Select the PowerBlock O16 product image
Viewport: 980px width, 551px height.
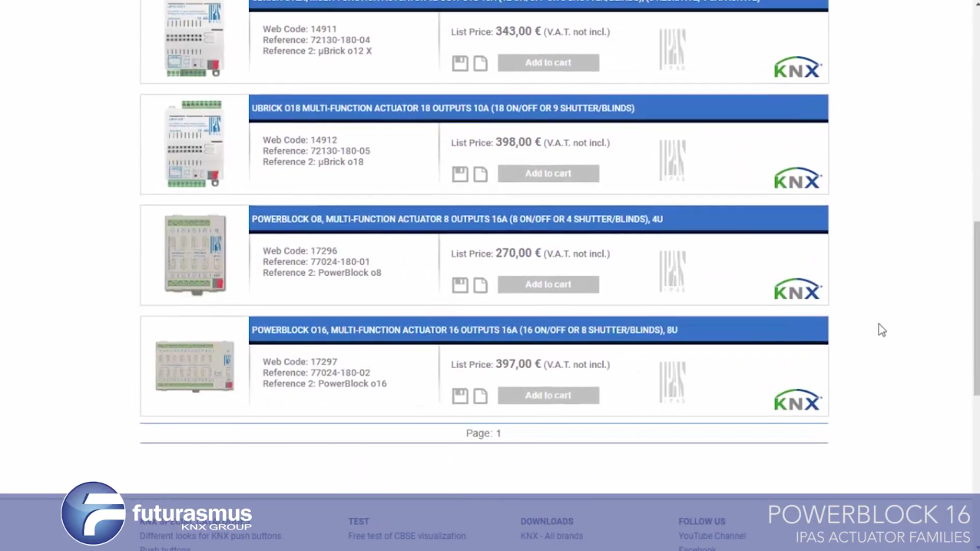coord(195,367)
